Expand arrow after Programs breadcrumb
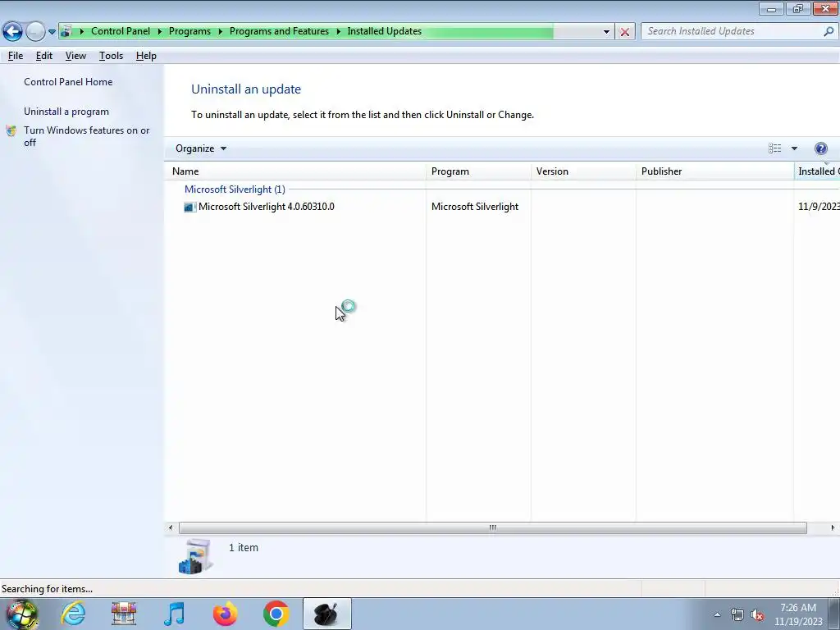 coord(220,32)
